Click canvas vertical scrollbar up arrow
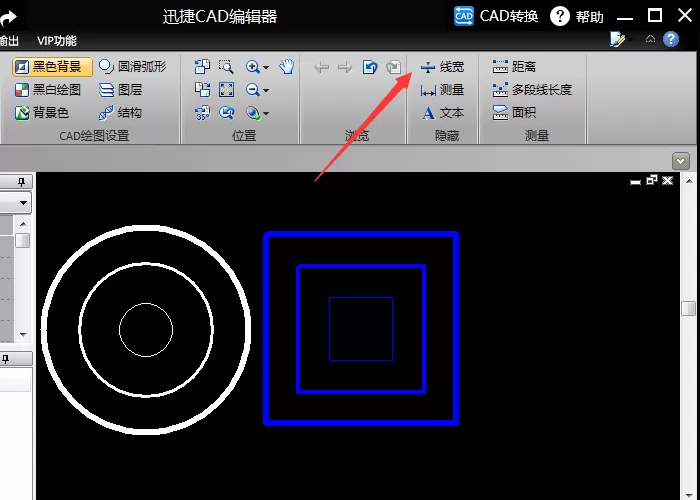700x500 pixels. coord(689,181)
